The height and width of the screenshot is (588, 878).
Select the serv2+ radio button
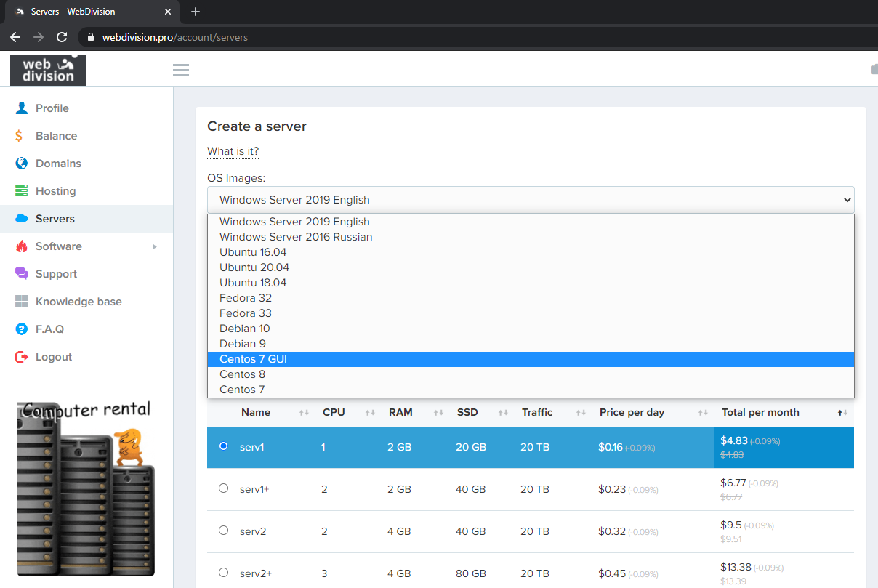223,573
